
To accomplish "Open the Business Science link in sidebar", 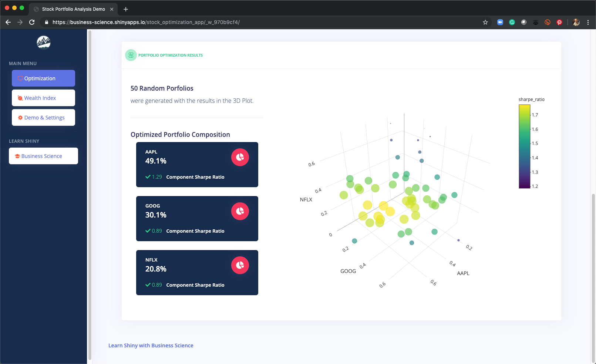I will [43, 156].
